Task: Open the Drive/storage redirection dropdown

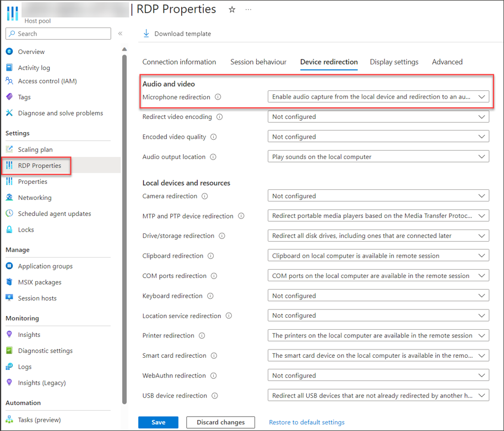Action: point(378,236)
